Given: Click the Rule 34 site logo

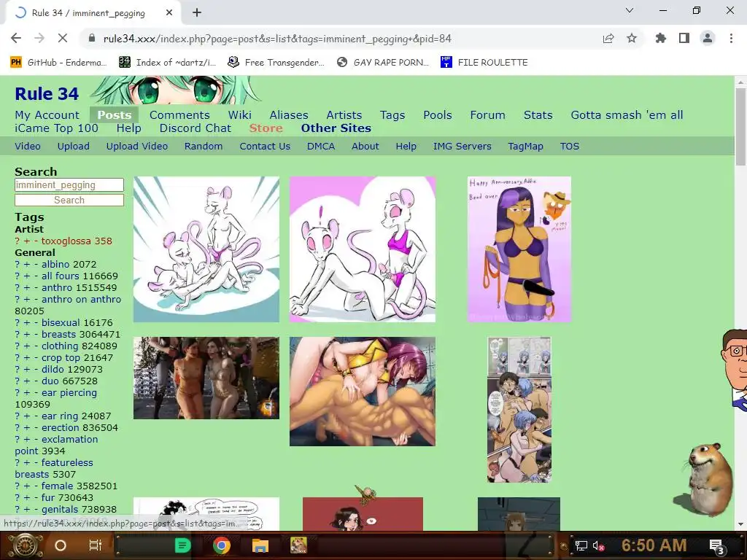Looking at the screenshot, I should 47,94.
